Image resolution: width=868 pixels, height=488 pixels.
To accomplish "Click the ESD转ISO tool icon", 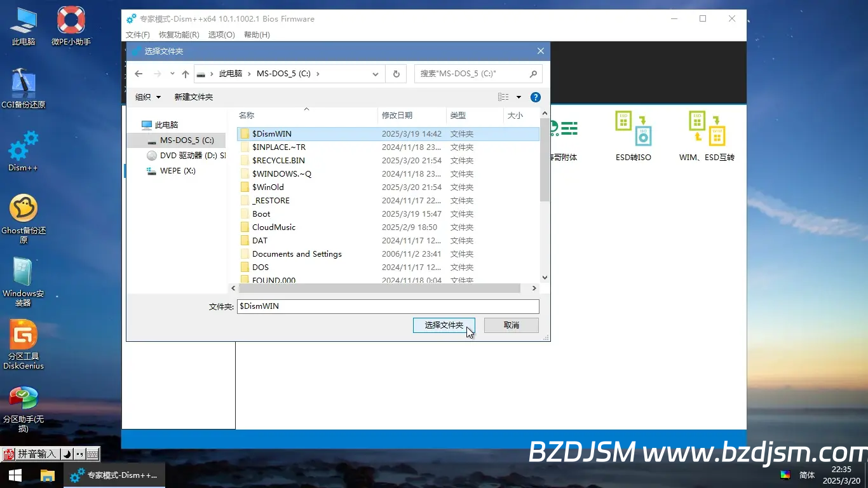I will point(634,137).
